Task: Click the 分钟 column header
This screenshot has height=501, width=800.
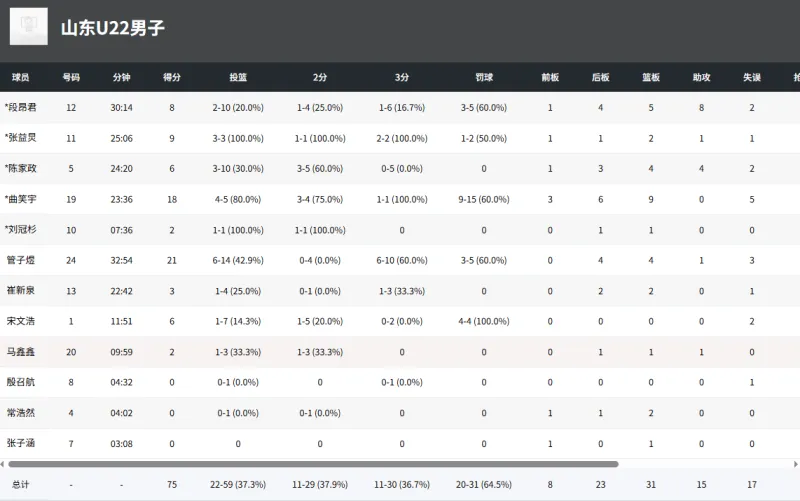Action: [121, 77]
